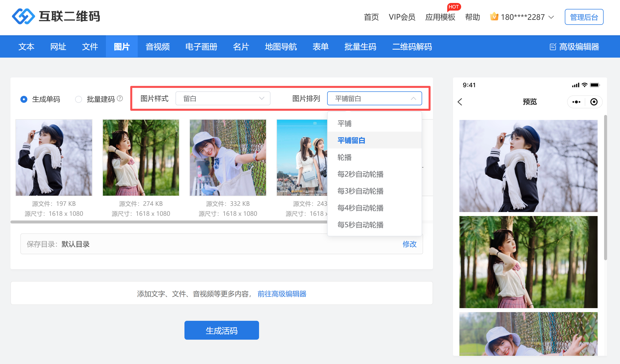Click the 互联二维码 logo icon
620x364 pixels.
click(x=23, y=16)
